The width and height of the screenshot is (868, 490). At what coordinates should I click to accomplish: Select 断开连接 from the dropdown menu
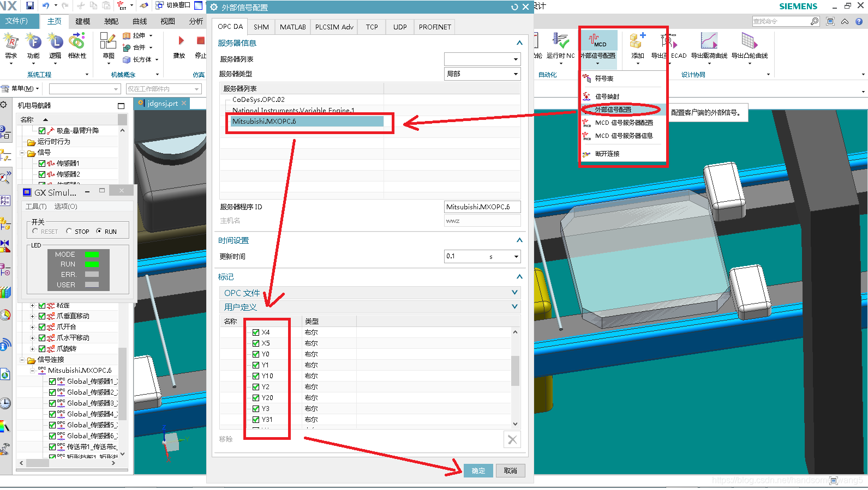coord(607,154)
